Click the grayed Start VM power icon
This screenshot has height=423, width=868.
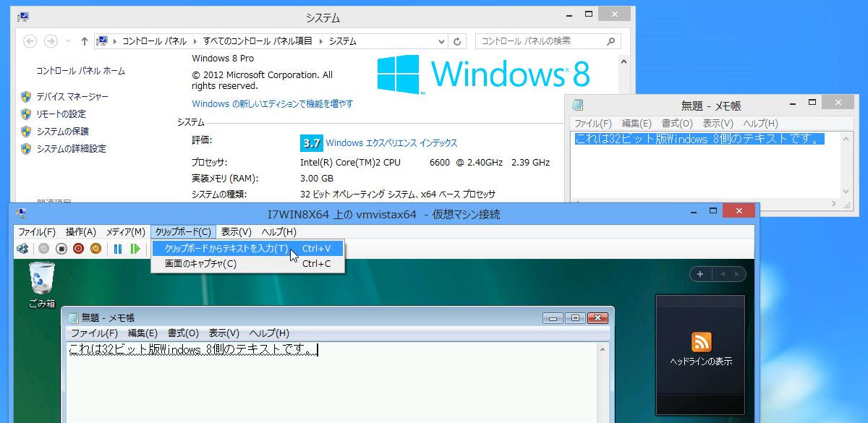(x=43, y=249)
